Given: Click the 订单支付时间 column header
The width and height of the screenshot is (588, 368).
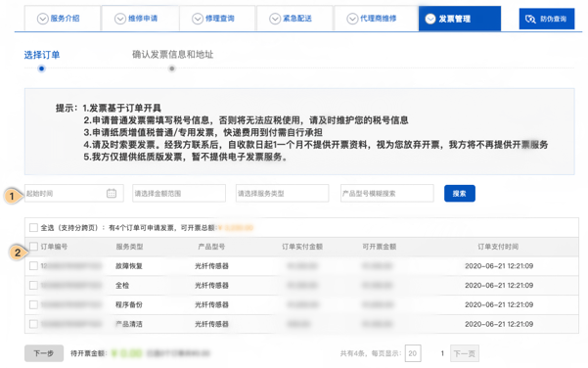Looking at the screenshot, I should click(498, 247).
